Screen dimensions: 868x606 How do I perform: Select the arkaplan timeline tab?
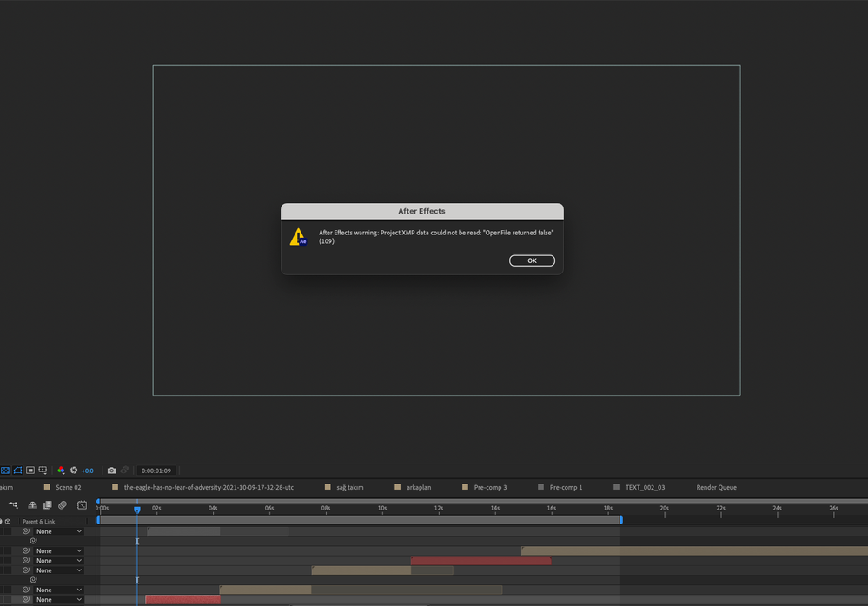pos(419,487)
